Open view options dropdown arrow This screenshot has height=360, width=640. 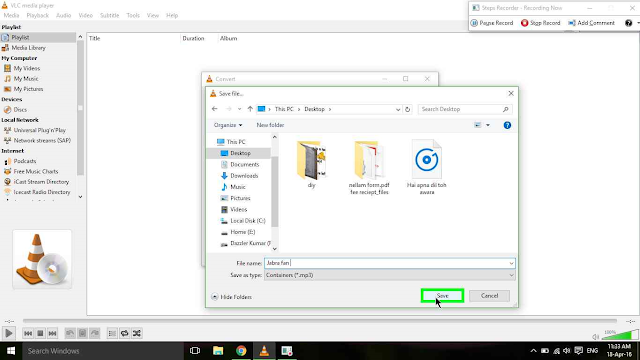[x=488, y=125]
